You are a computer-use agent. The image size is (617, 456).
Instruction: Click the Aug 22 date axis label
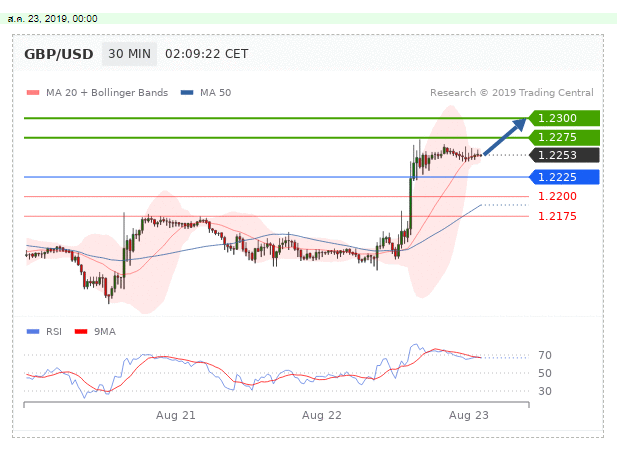(321, 415)
